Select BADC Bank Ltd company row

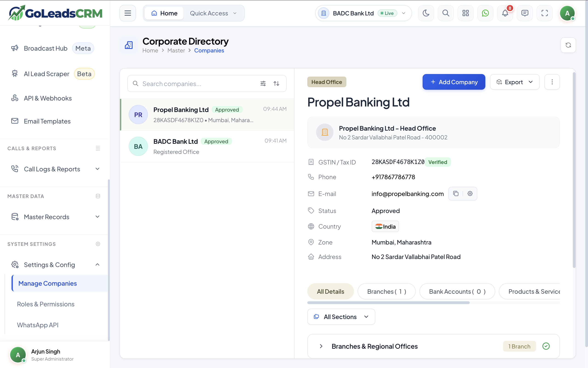point(207,146)
